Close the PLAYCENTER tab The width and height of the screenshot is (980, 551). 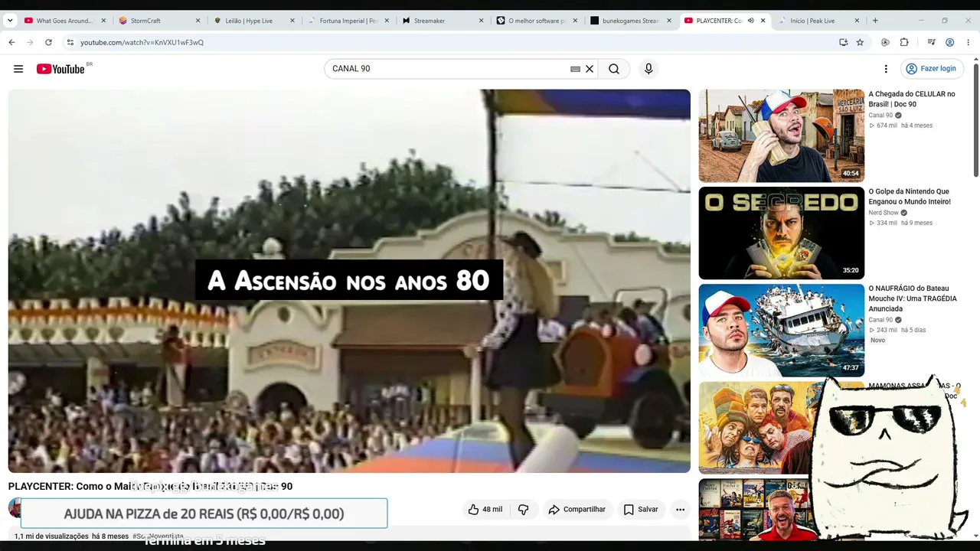coord(763,21)
